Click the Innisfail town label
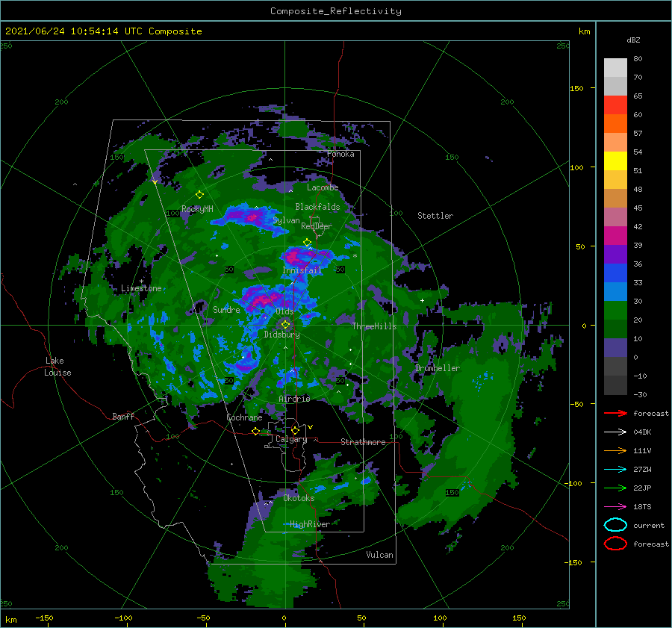 [302, 270]
